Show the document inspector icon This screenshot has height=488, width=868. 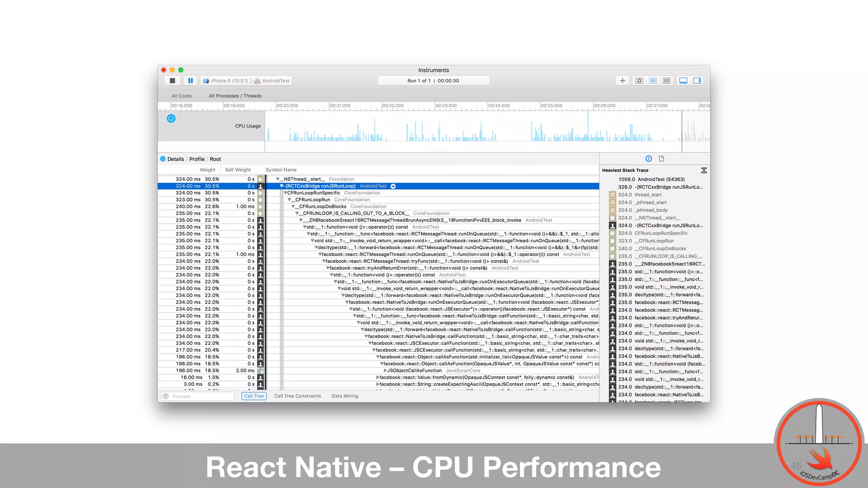(x=662, y=159)
